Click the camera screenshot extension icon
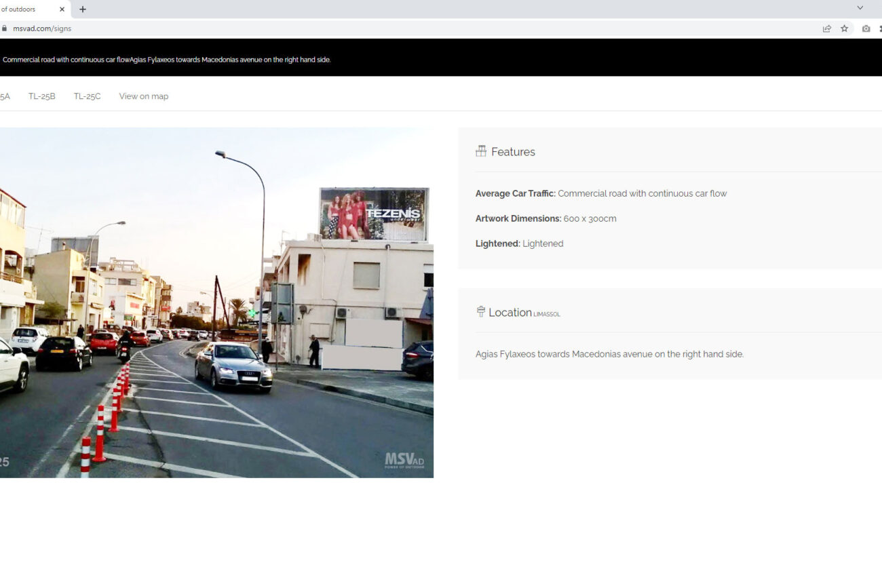The height and width of the screenshot is (588, 882). coord(866,28)
